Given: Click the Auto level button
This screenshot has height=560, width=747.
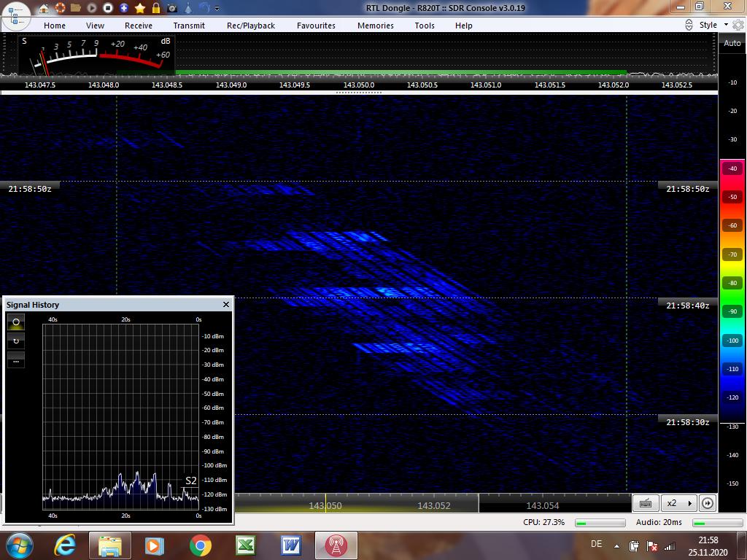Looking at the screenshot, I should [x=732, y=43].
